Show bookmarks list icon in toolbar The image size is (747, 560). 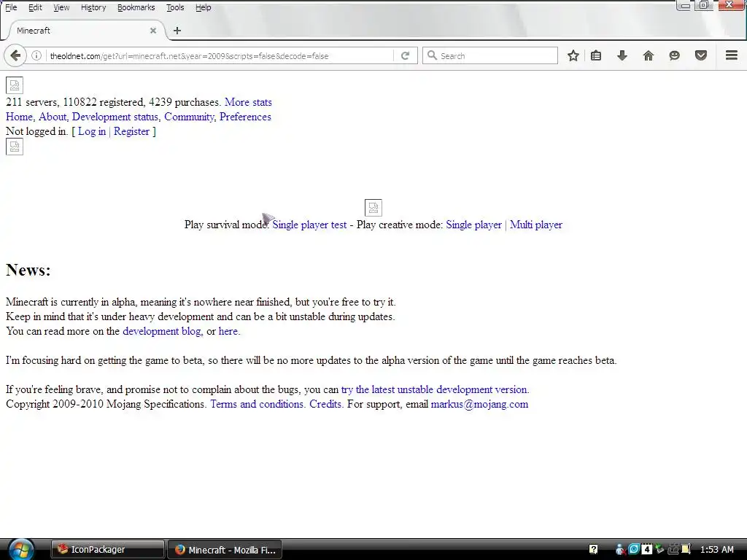tap(596, 55)
